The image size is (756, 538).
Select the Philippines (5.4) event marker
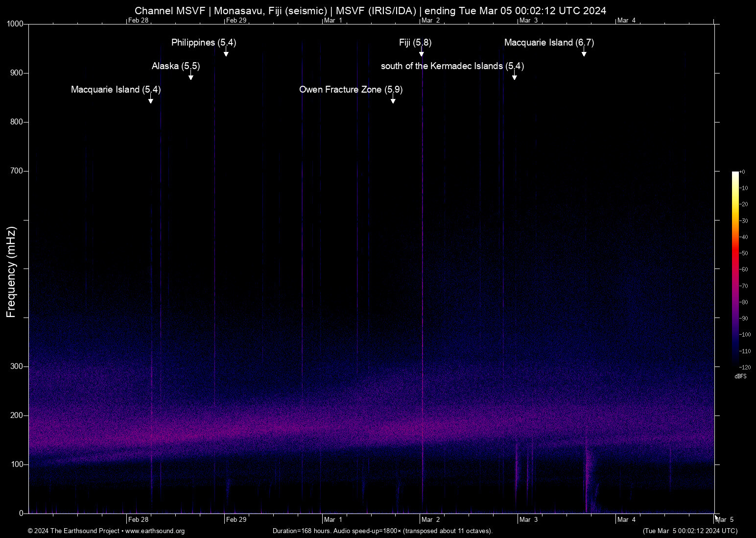coord(203,43)
